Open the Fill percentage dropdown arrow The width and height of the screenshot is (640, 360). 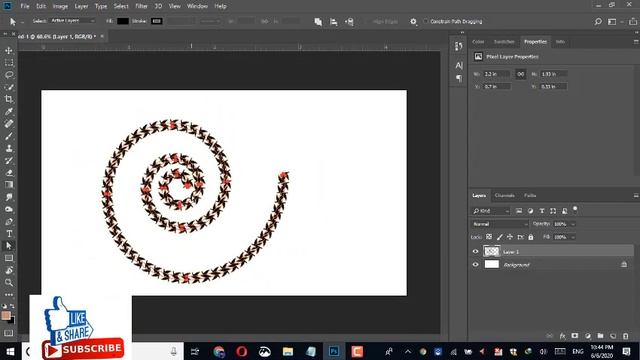click(573, 237)
